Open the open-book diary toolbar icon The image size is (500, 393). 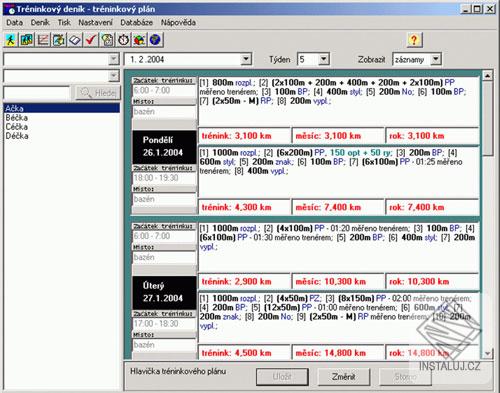(75, 40)
